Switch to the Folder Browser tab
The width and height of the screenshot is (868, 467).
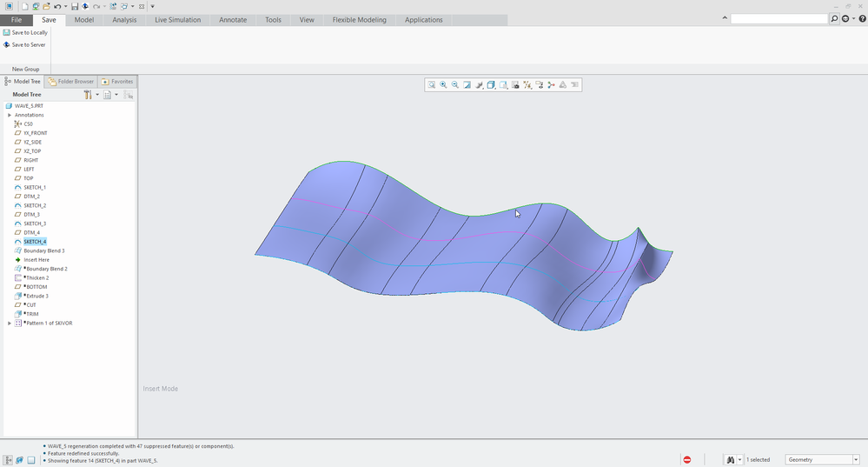pos(71,82)
